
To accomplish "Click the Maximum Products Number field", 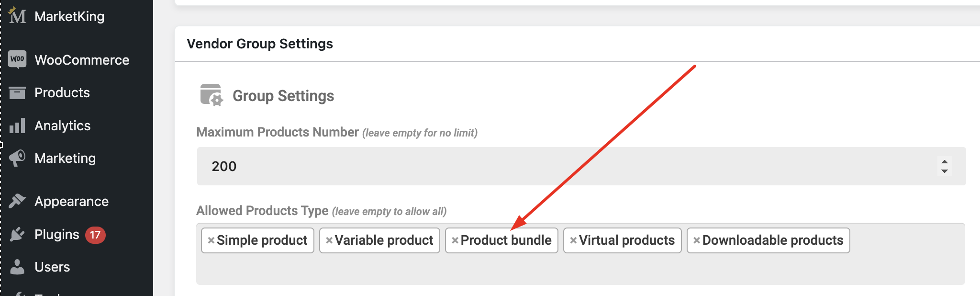I will click(581, 166).
